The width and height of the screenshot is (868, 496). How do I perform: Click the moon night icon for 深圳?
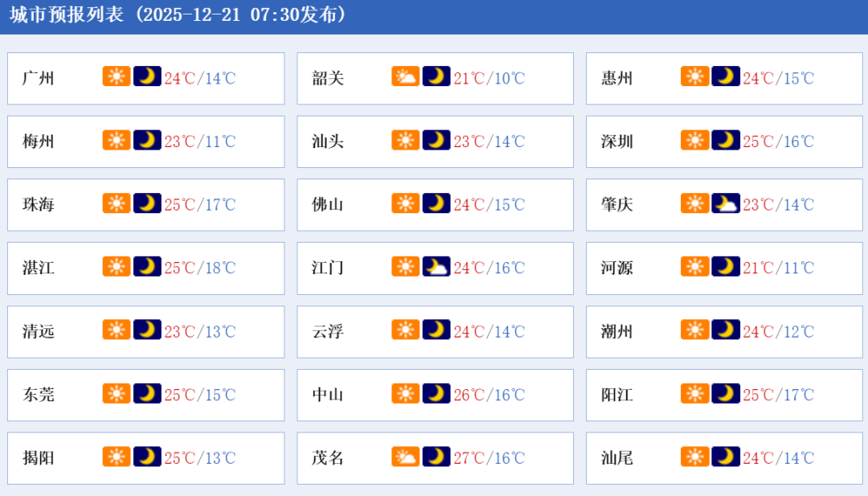click(x=726, y=140)
